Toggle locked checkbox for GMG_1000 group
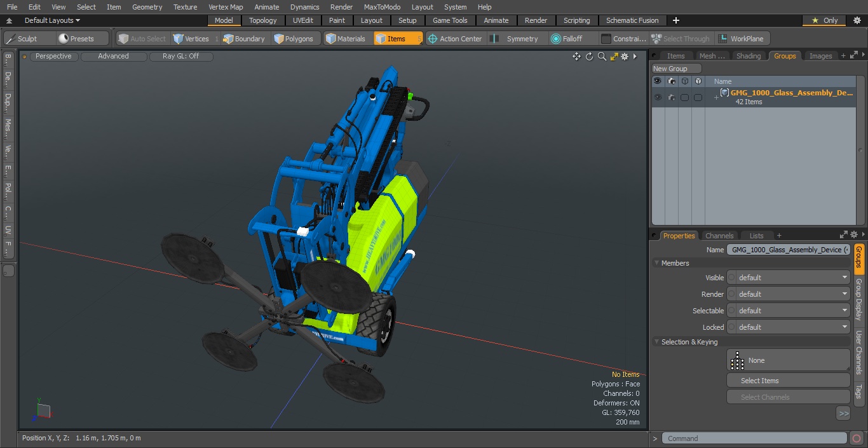 point(698,97)
